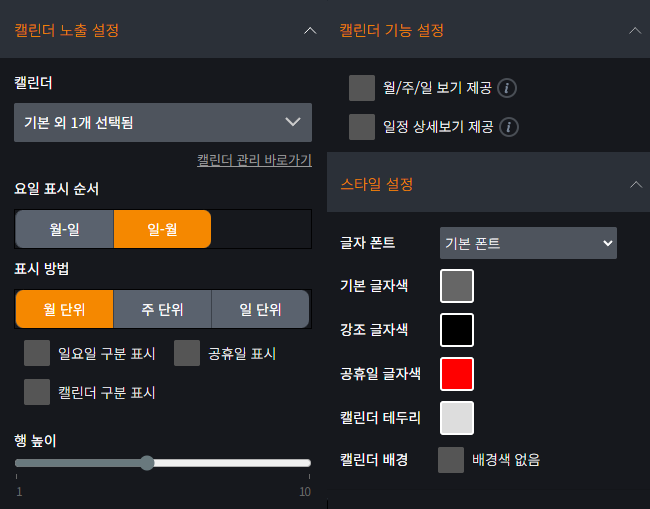The height and width of the screenshot is (509, 650).
Task: Click info icon beside 월/주/일 보기 제공
Action: 508,88
